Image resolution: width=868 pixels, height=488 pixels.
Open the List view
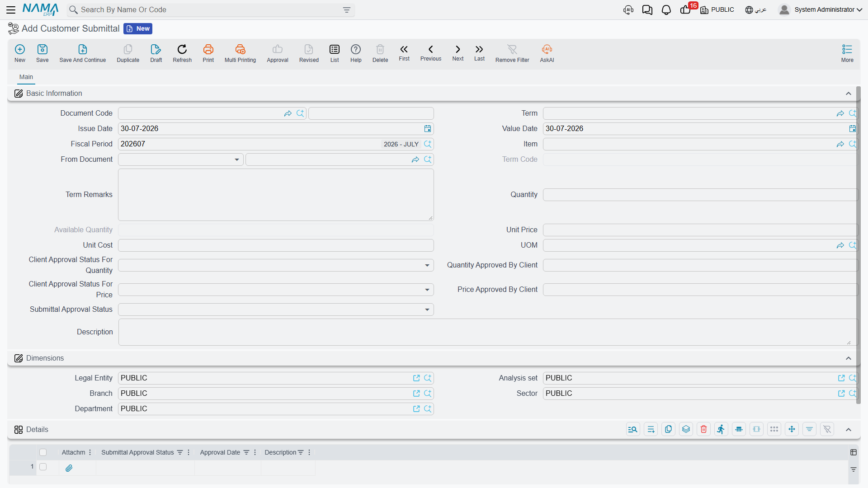pos(335,53)
